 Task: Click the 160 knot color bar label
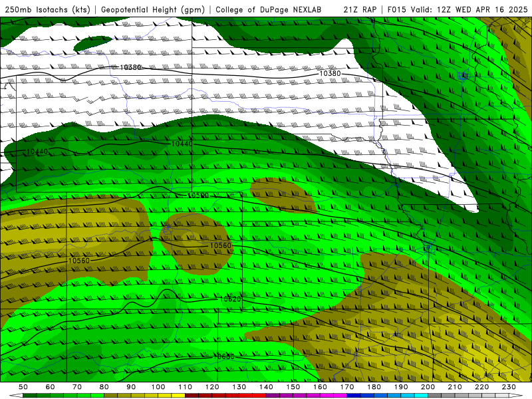pyautogui.click(x=321, y=387)
